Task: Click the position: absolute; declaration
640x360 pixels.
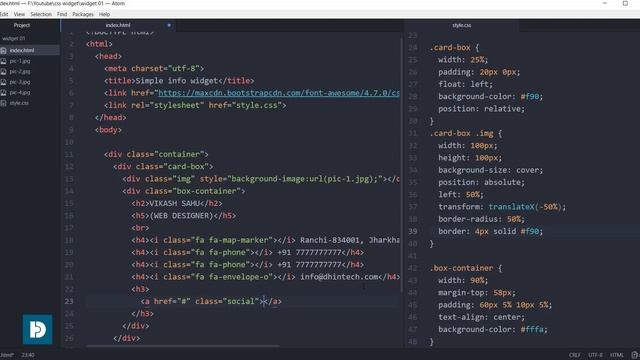Action: tap(482, 182)
